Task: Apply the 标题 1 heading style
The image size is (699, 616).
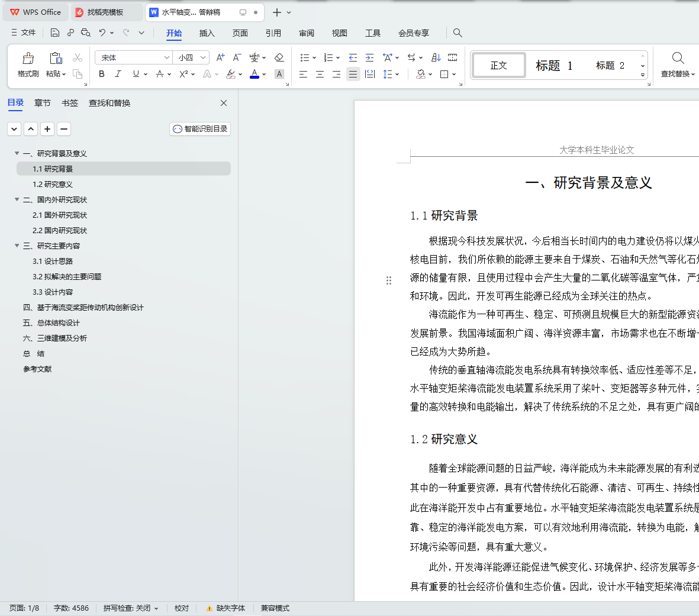Action: [x=554, y=66]
